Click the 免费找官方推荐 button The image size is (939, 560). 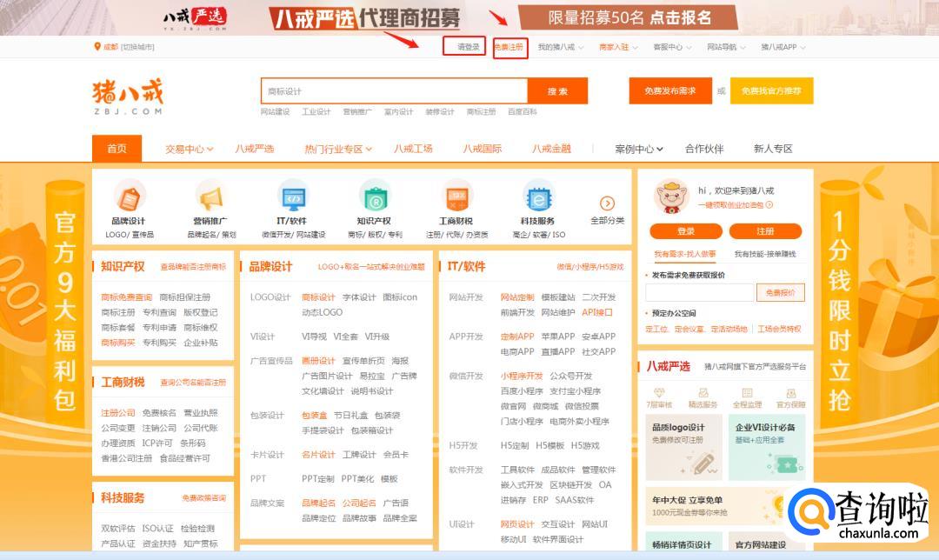pos(771,91)
